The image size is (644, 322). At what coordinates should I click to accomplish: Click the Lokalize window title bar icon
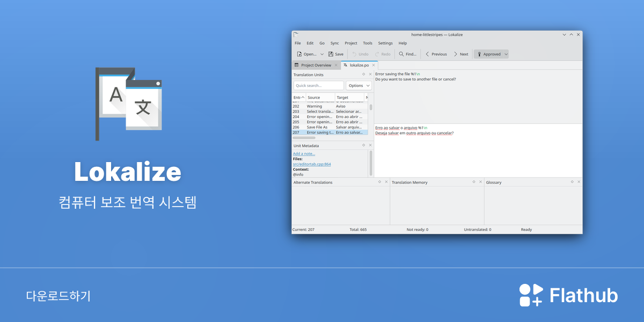tap(296, 34)
